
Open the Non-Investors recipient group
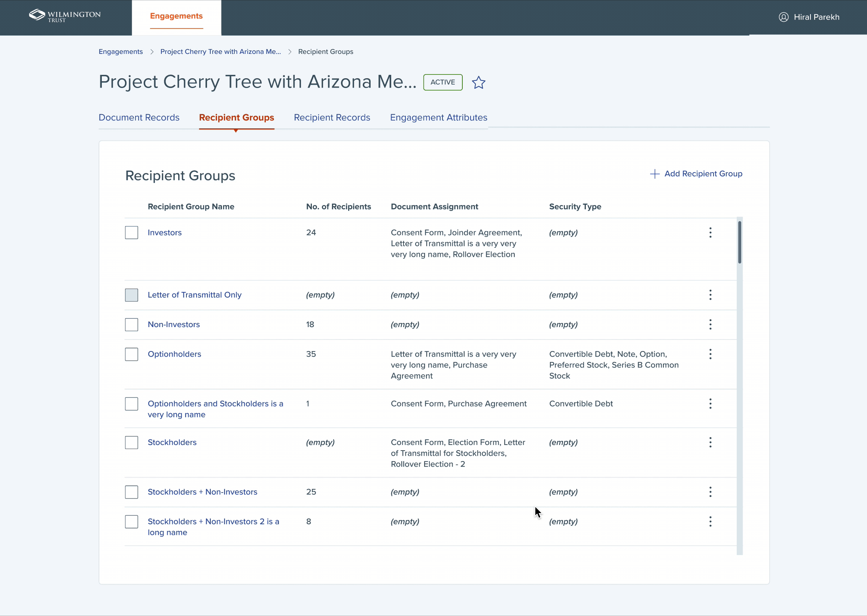[174, 324]
